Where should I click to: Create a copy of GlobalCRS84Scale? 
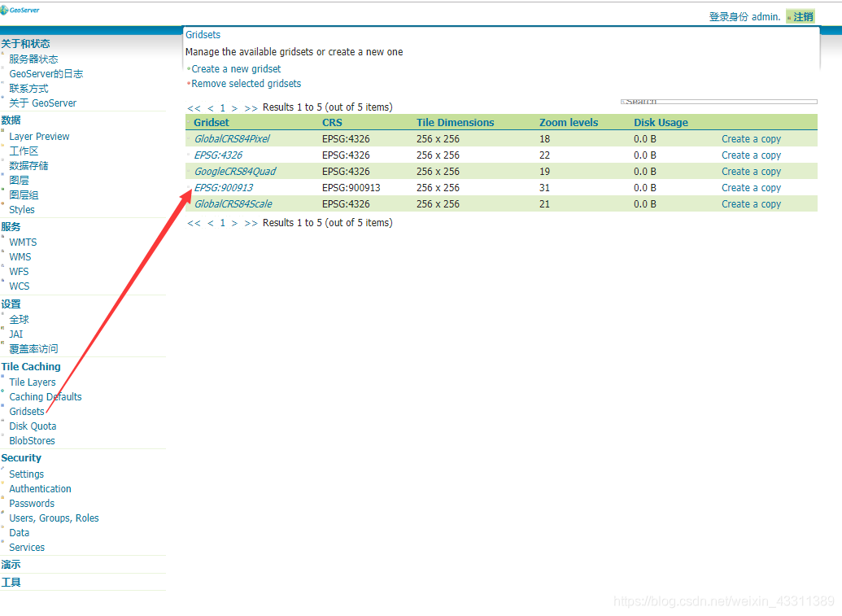(x=751, y=204)
